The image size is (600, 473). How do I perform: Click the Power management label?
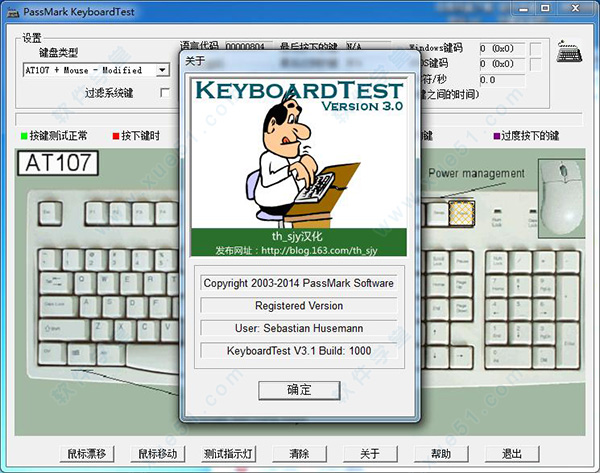(x=476, y=173)
